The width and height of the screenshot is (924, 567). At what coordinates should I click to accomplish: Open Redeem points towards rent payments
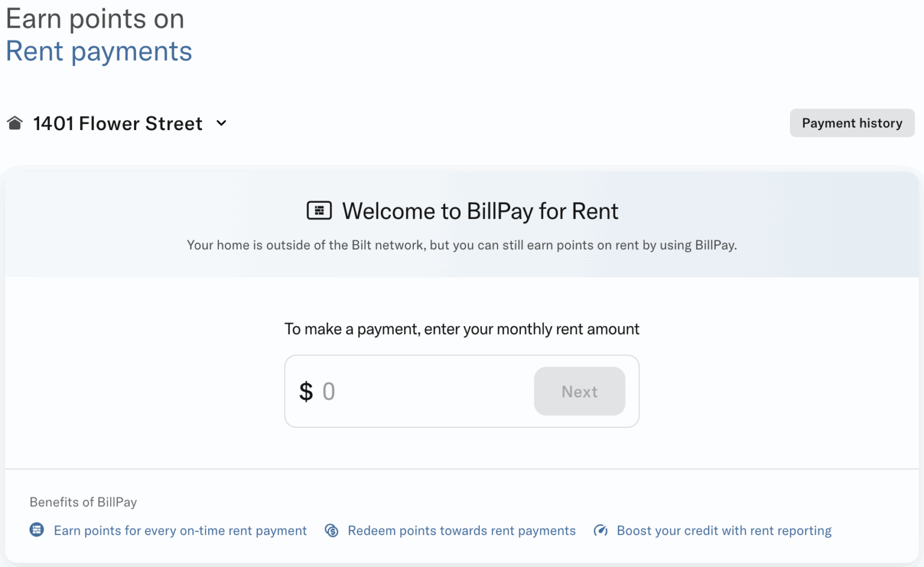[461, 530]
